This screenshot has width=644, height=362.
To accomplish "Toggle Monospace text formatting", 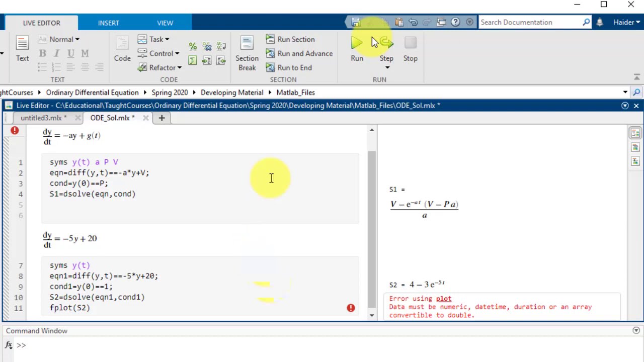I will [85, 53].
